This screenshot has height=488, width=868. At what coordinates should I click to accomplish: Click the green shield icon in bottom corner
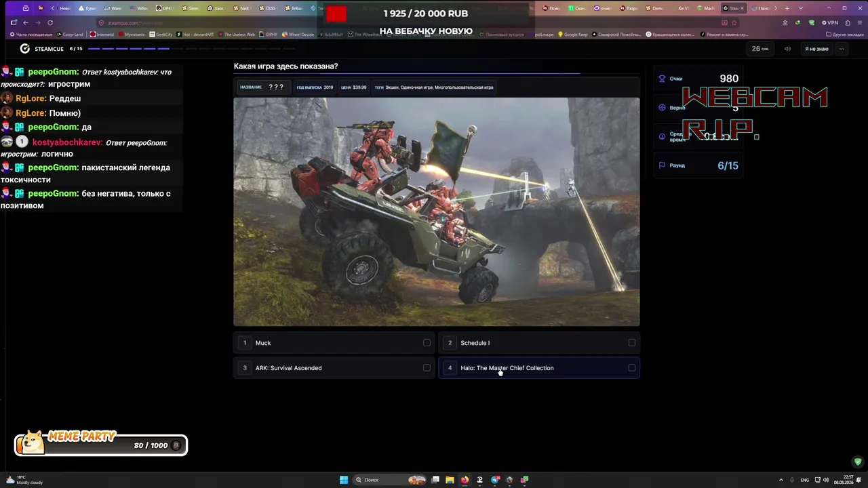click(858, 462)
